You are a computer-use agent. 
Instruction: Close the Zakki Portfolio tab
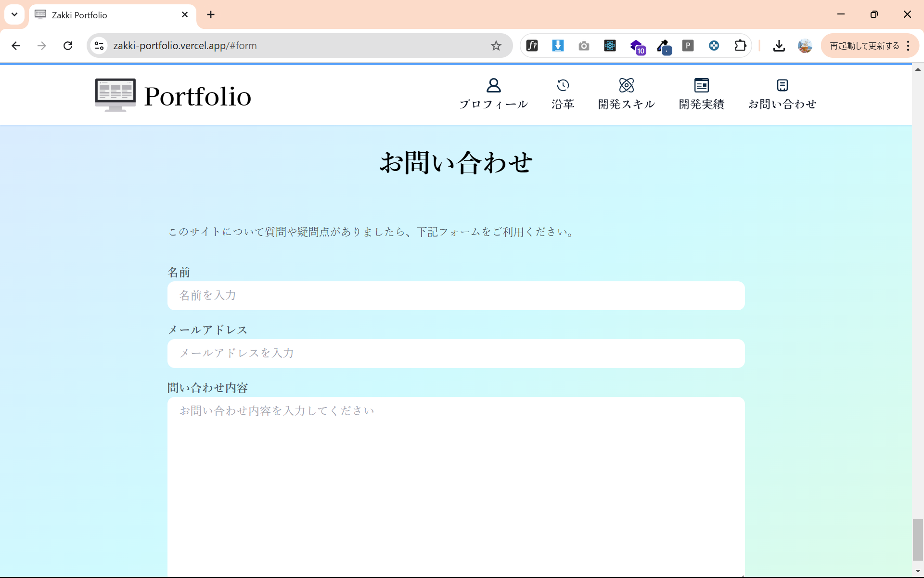tap(185, 15)
